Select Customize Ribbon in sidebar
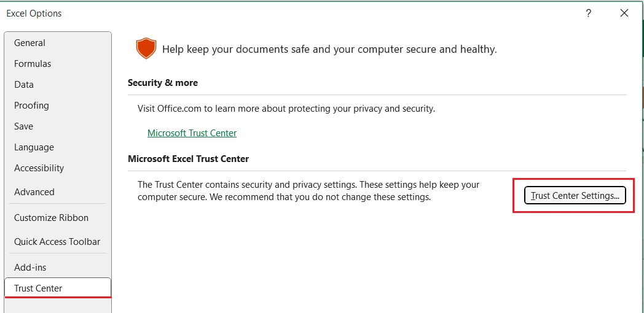Image resolution: width=644 pixels, height=313 pixels. [51, 218]
